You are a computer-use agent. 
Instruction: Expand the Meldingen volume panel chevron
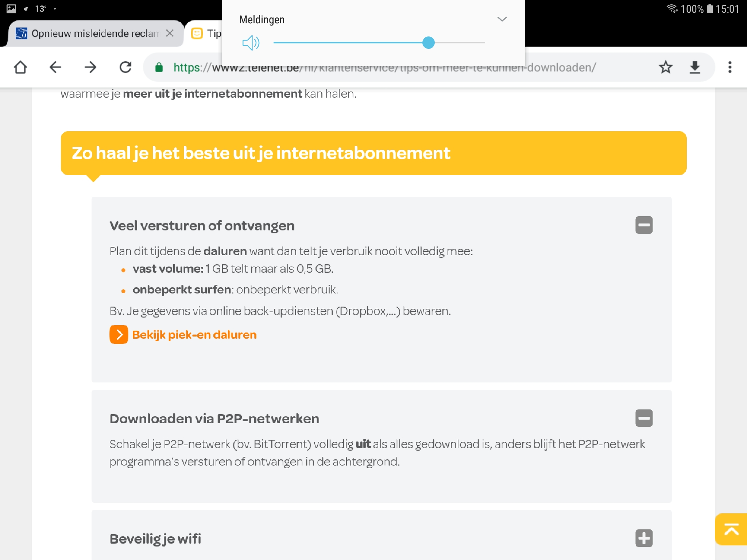pos(502,19)
